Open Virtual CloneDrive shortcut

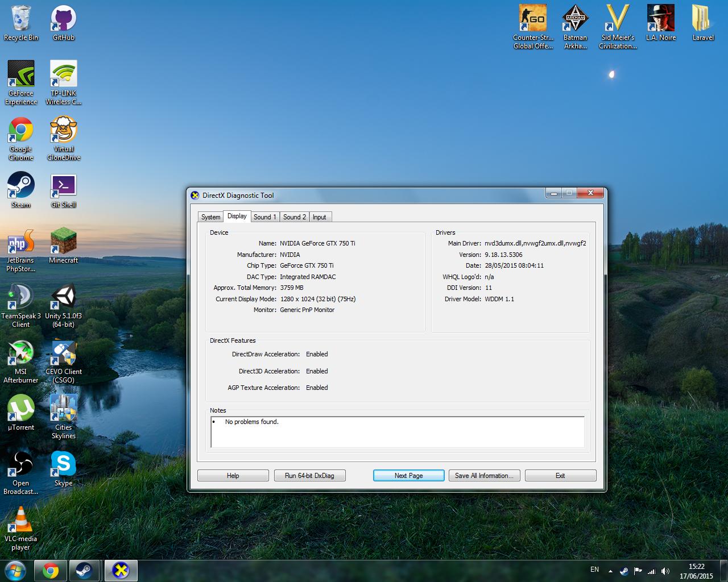point(64,139)
